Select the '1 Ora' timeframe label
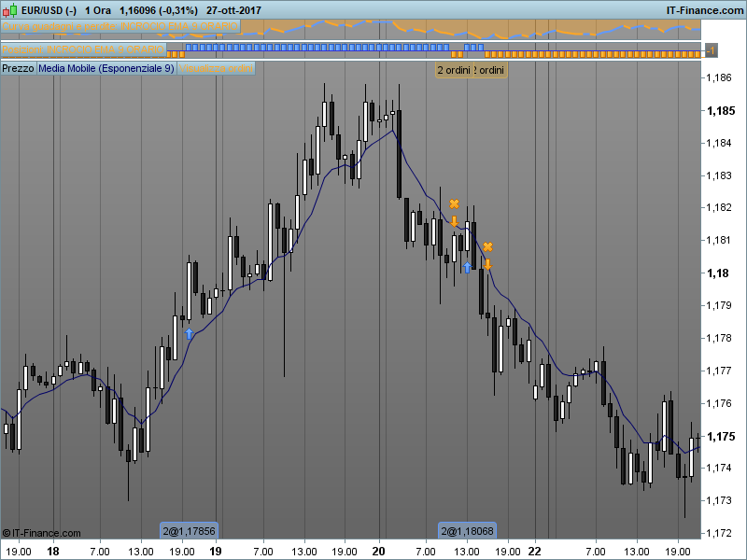 pos(98,10)
